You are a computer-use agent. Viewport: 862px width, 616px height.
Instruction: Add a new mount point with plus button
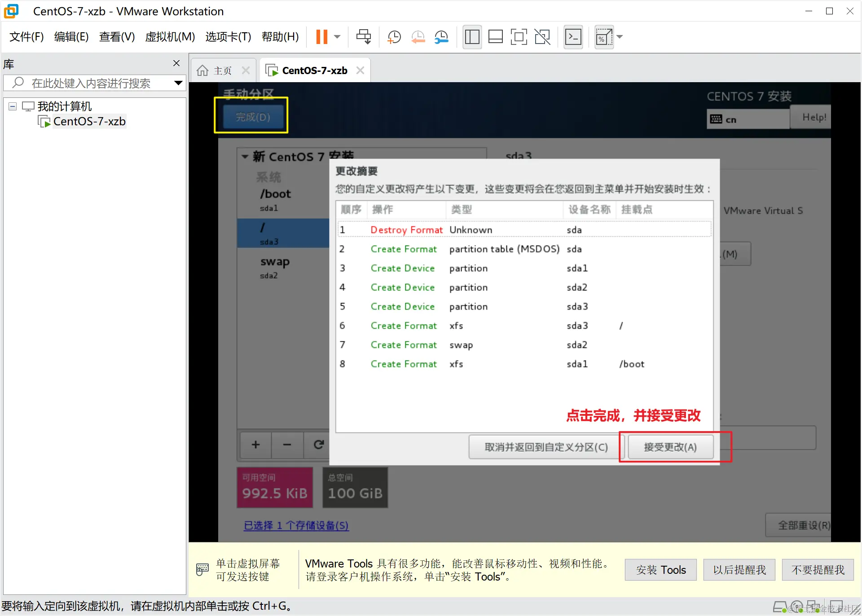[255, 445]
